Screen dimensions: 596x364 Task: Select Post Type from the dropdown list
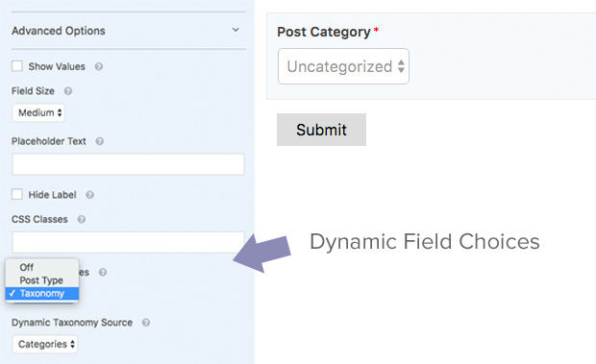point(42,280)
